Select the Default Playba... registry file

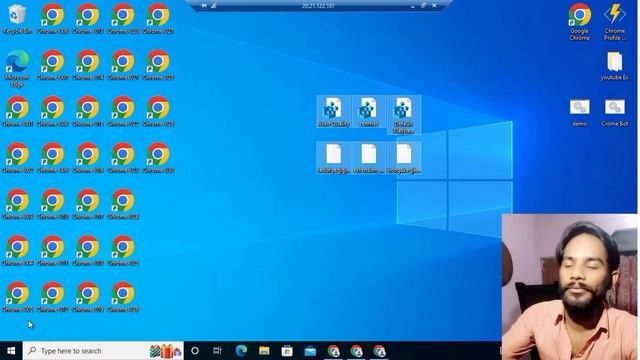click(x=404, y=115)
